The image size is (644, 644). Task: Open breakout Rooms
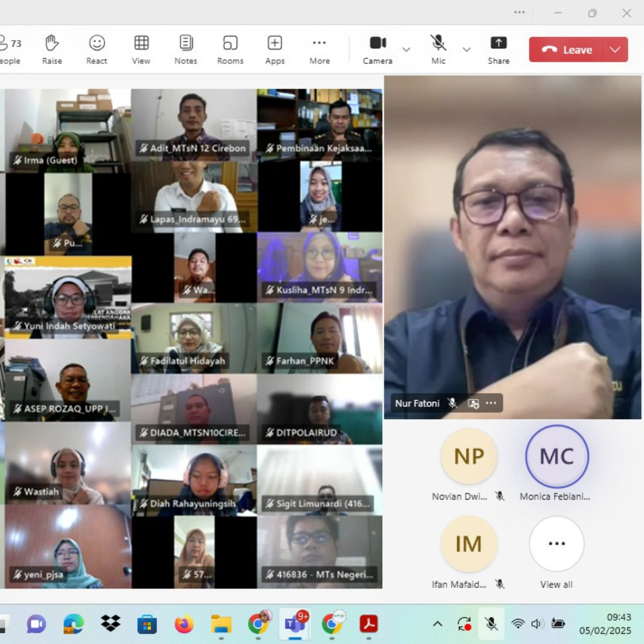[x=230, y=49]
